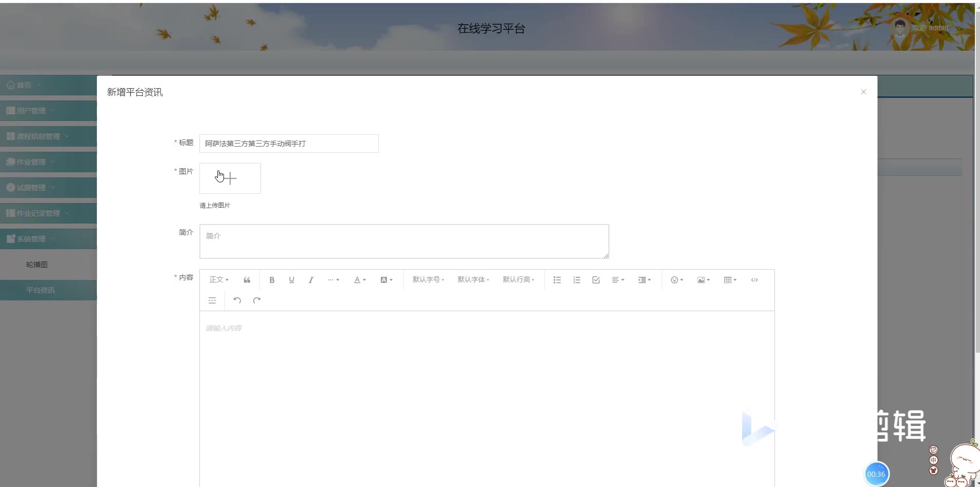Focus the 简介 textarea
This screenshot has height=487, width=980.
[404, 241]
